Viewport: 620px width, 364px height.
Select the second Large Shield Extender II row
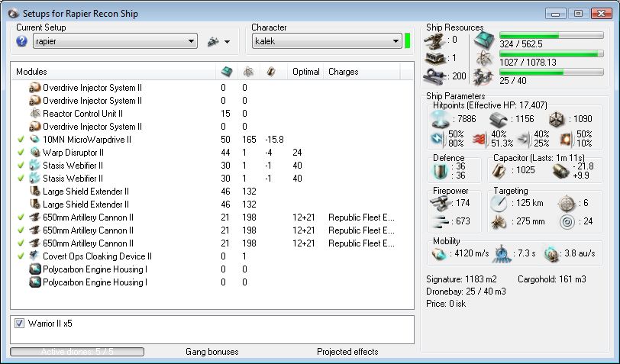point(212,205)
